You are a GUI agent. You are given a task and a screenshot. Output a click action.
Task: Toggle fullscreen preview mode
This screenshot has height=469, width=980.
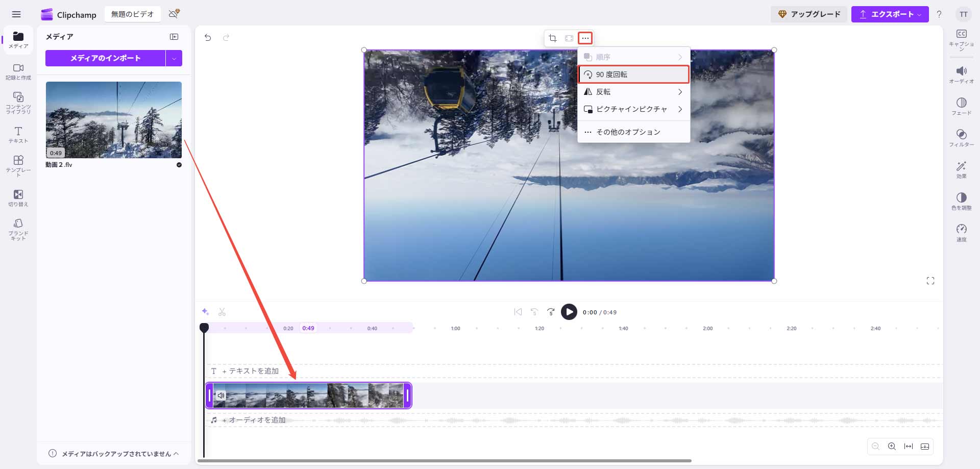coord(930,280)
